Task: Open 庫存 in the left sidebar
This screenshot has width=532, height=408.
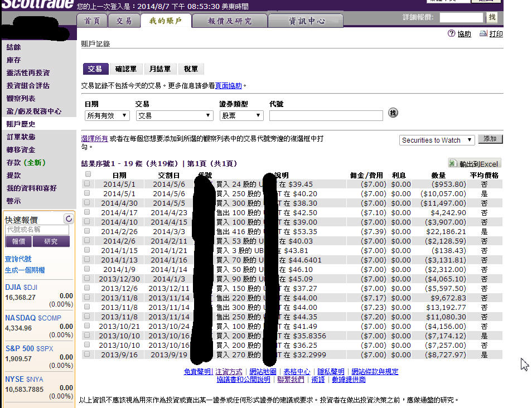Action: click(x=14, y=60)
